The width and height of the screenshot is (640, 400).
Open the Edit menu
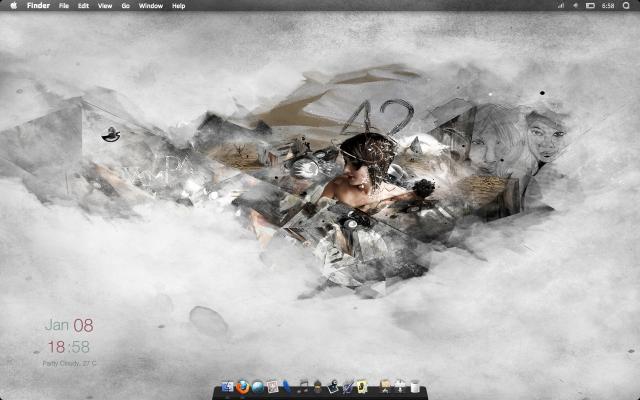83,6
